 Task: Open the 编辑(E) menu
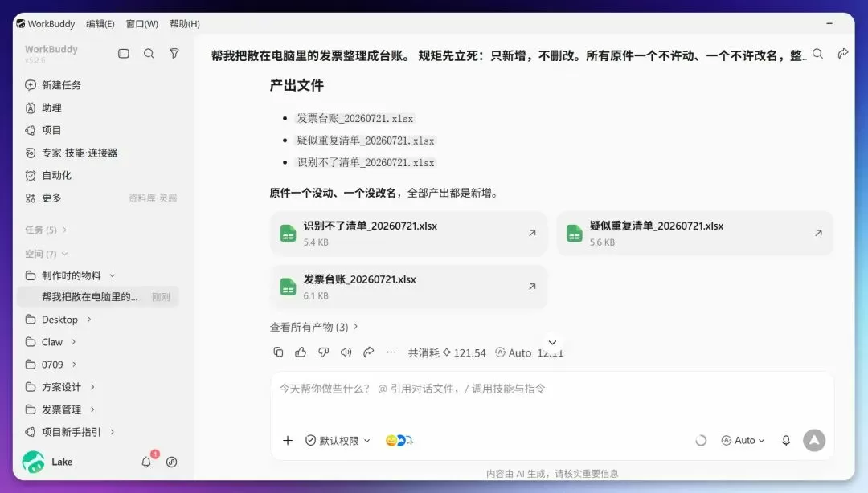tap(100, 24)
